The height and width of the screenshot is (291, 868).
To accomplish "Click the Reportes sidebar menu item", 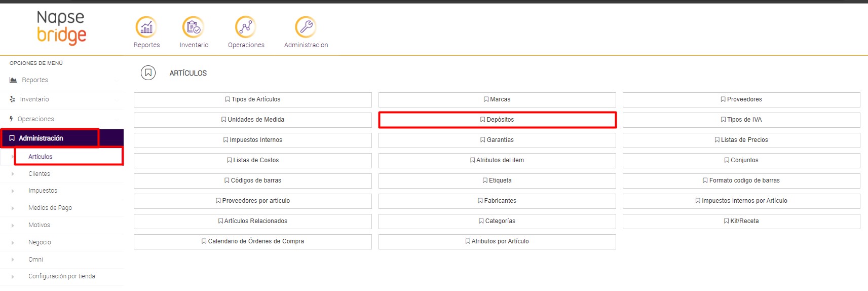I will 35,80.
